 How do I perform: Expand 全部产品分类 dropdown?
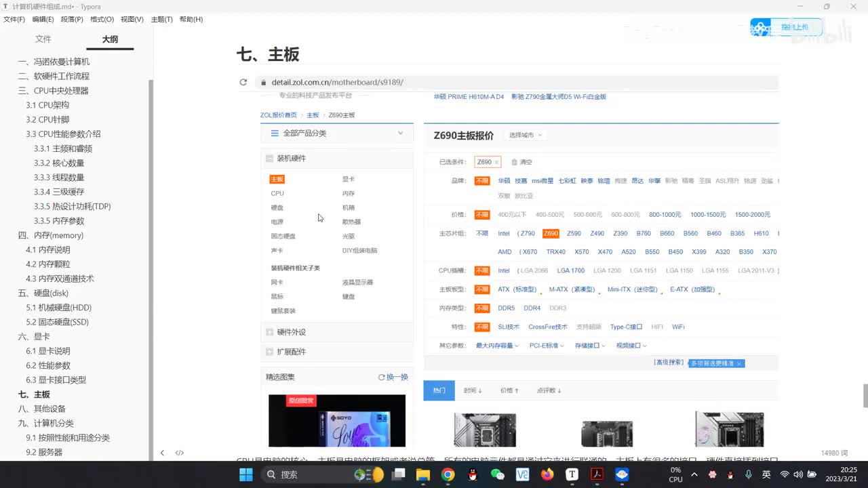pos(400,134)
